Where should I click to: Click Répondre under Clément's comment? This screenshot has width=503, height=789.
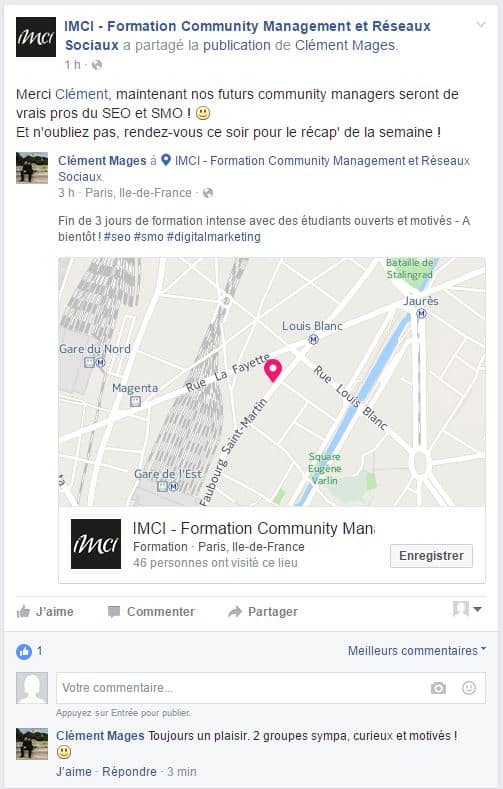(x=129, y=771)
